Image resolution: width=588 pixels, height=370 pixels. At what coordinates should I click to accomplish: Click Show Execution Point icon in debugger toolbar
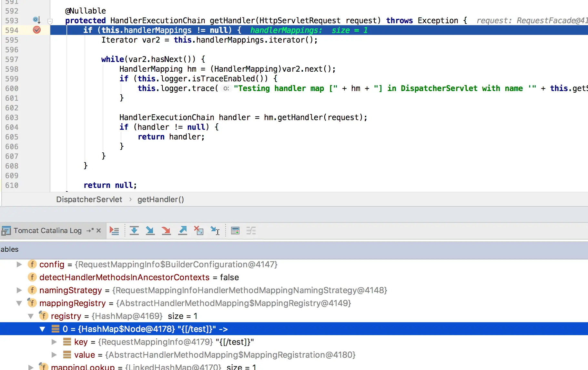tap(114, 231)
